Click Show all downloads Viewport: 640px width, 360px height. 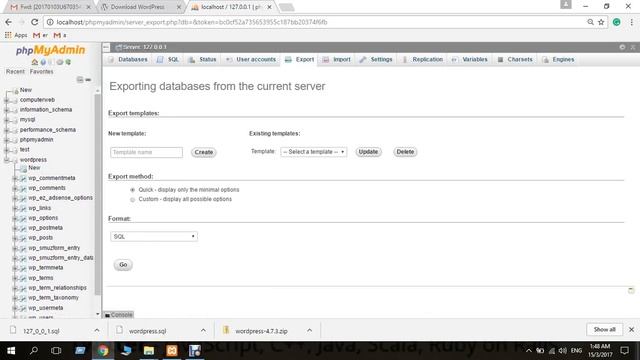(604, 329)
